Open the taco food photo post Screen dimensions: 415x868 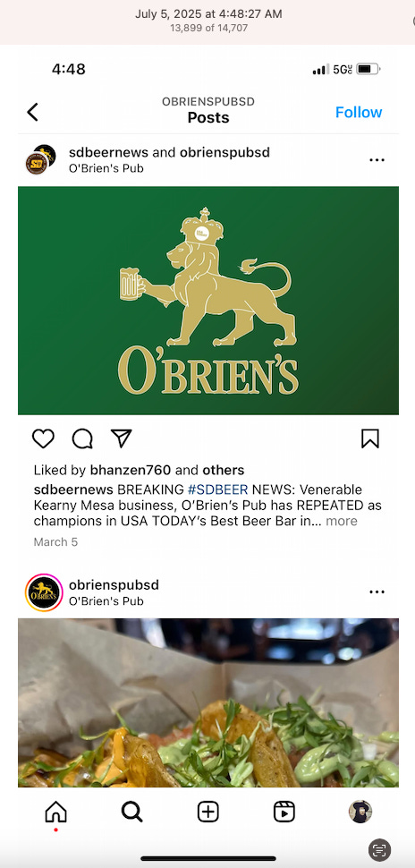[208, 702]
